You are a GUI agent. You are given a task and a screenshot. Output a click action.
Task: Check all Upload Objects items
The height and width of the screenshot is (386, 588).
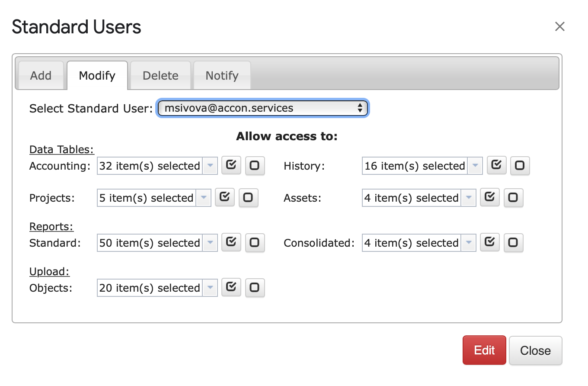[x=231, y=287]
